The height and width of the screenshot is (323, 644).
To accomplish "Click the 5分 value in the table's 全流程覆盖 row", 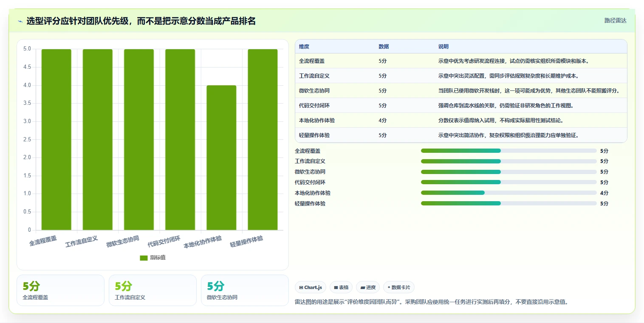I will pyautogui.click(x=383, y=61).
